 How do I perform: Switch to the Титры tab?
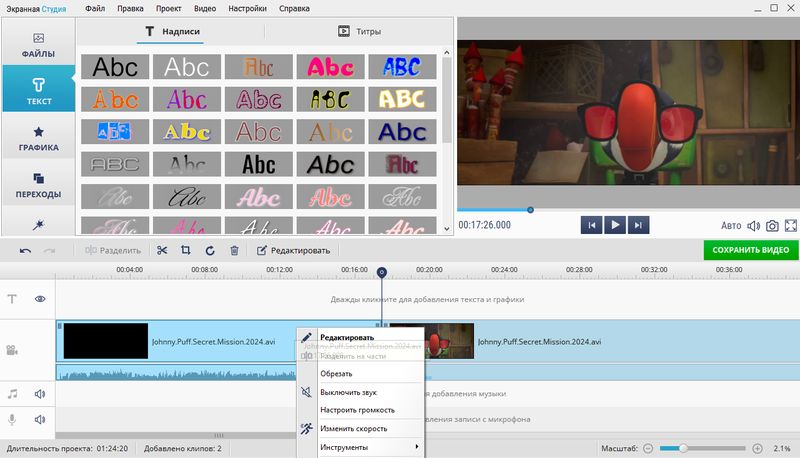tap(359, 31)
